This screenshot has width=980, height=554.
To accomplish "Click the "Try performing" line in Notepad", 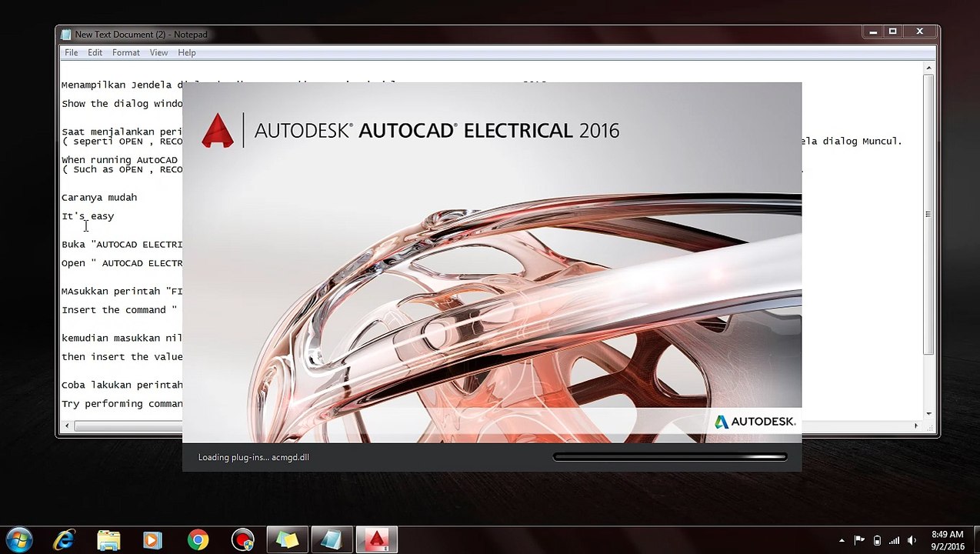I will [122, 404].
